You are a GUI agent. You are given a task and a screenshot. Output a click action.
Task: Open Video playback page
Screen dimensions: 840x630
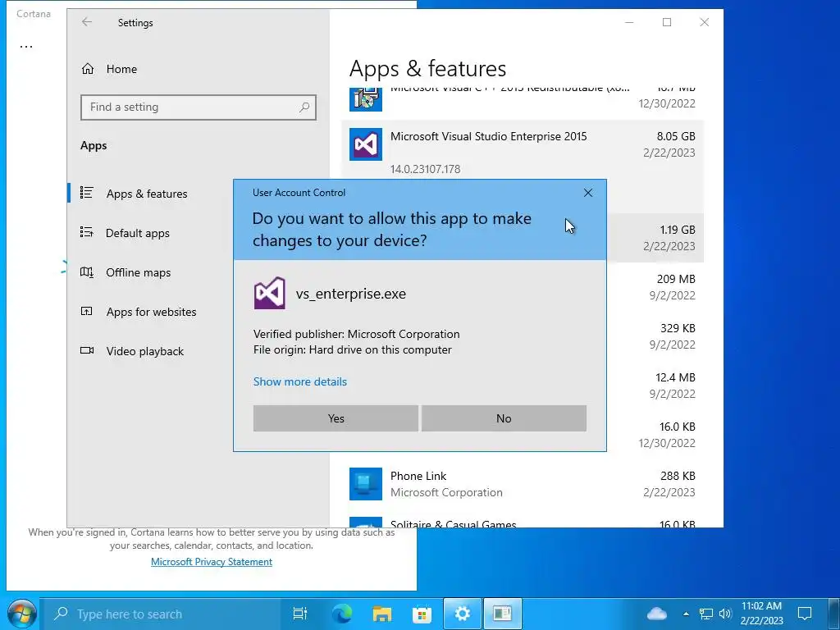(x=144, y=351)
